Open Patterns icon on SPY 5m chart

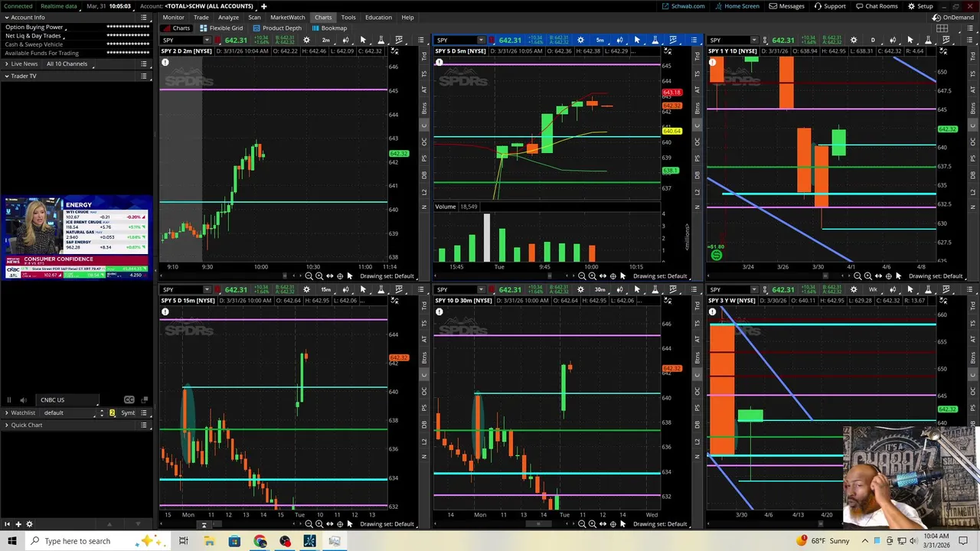point(672,40)
